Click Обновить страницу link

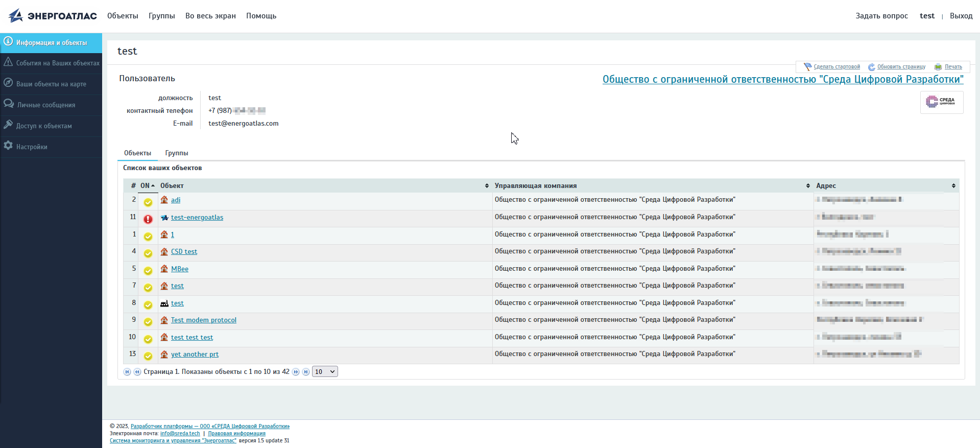(901, 67)
